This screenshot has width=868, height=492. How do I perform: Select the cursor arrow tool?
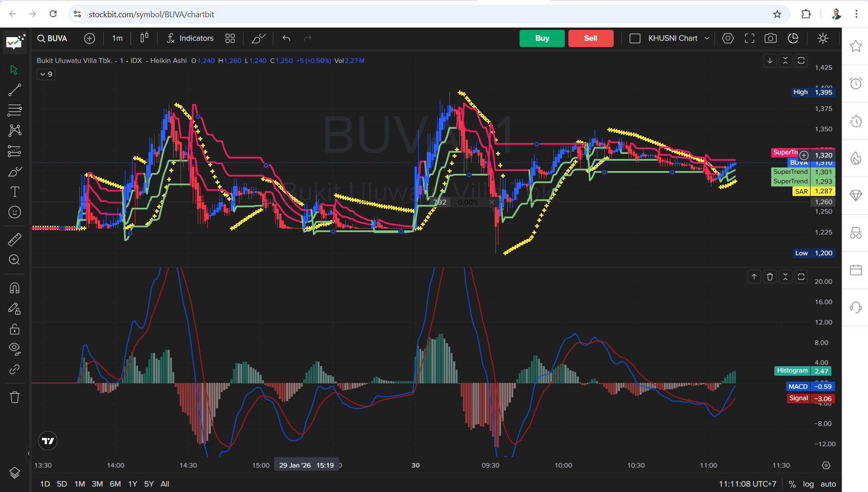pos(14,70)
